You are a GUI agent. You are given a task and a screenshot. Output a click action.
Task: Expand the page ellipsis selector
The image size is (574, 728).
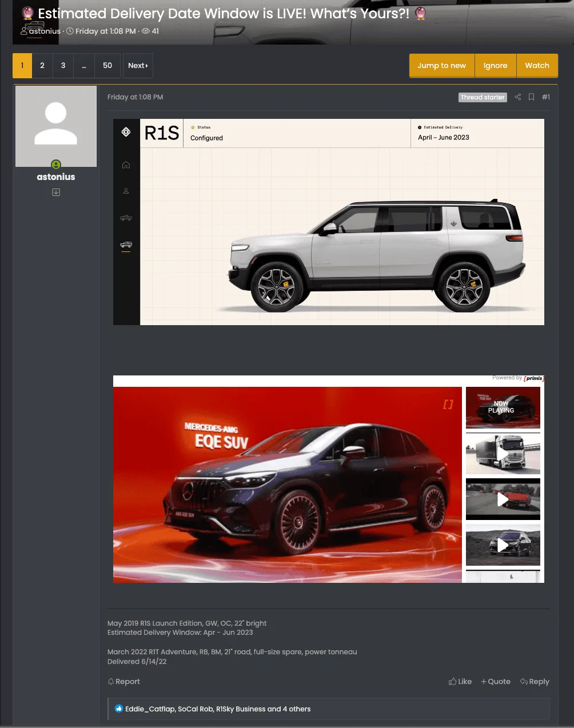click(x=84, y=66)
